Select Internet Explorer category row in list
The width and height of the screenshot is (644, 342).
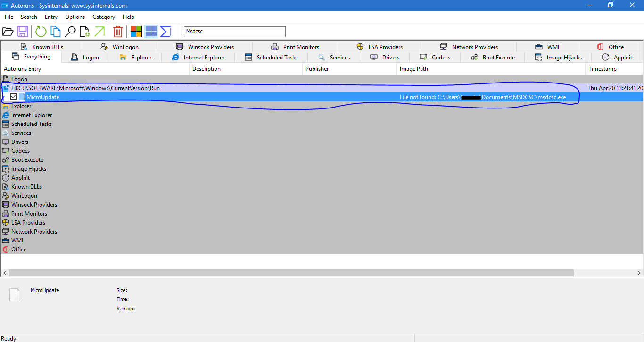(x=322, y=115)
